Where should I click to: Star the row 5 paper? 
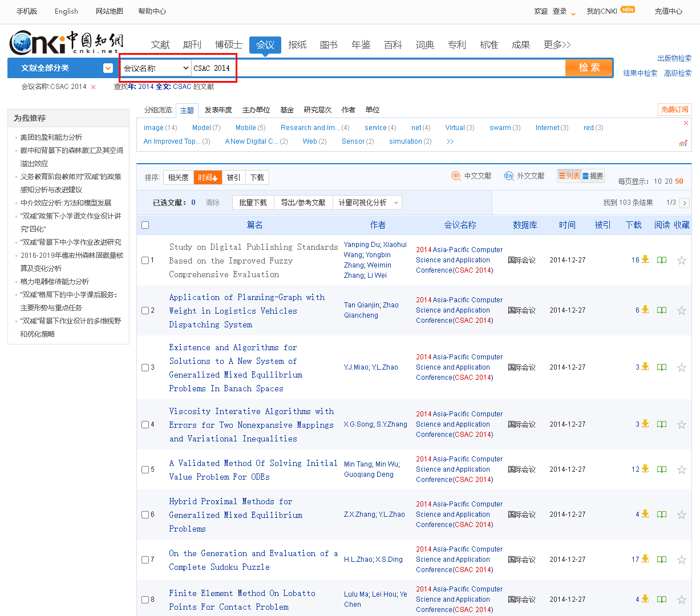681,469
